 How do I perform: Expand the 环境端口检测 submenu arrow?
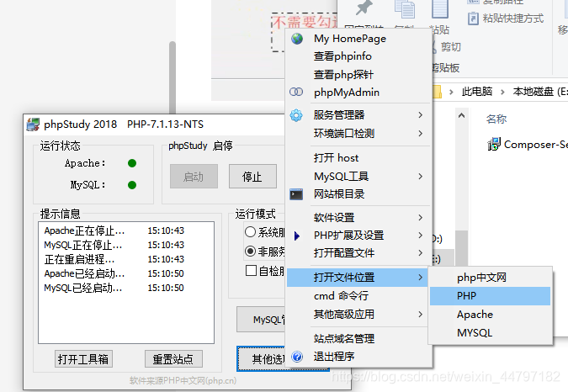420,134
